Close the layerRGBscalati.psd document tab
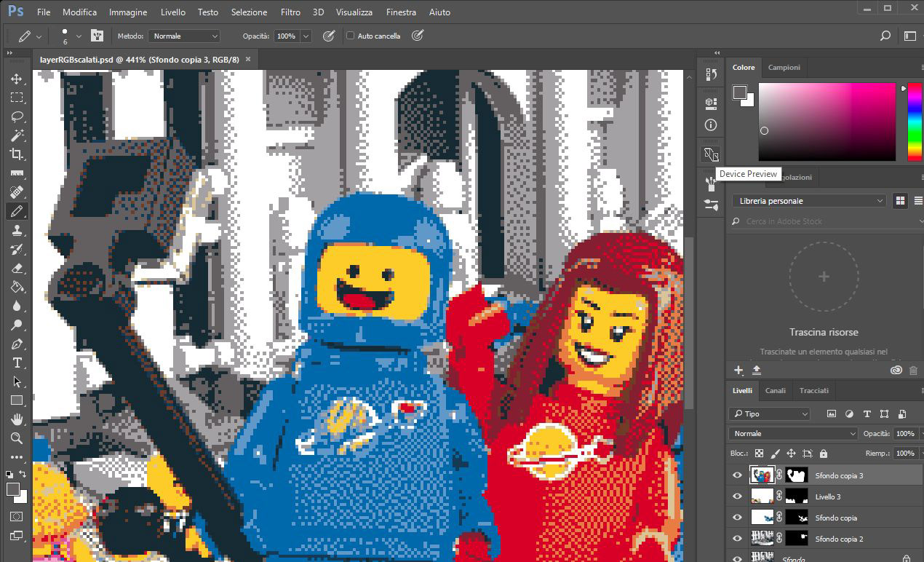 coord(248,60)
